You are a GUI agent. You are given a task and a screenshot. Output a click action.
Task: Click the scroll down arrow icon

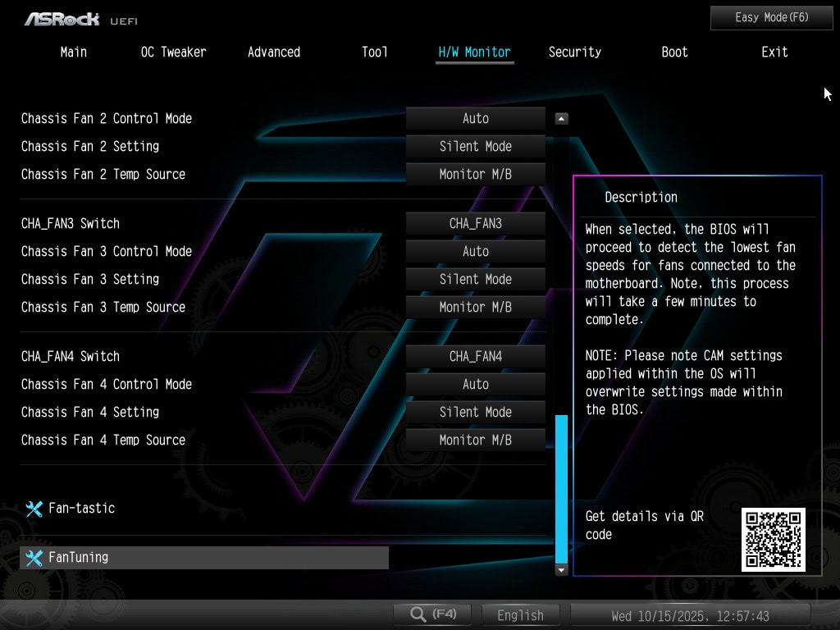click(561, 569)
